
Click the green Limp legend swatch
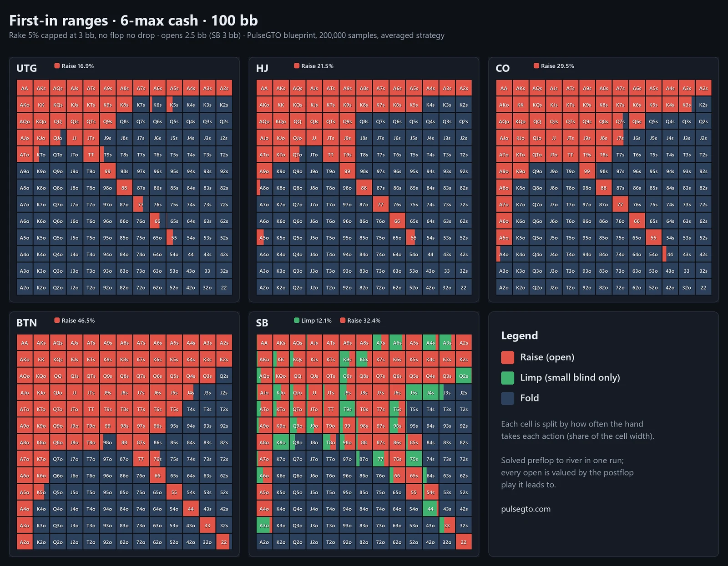(x=507, y=378)
